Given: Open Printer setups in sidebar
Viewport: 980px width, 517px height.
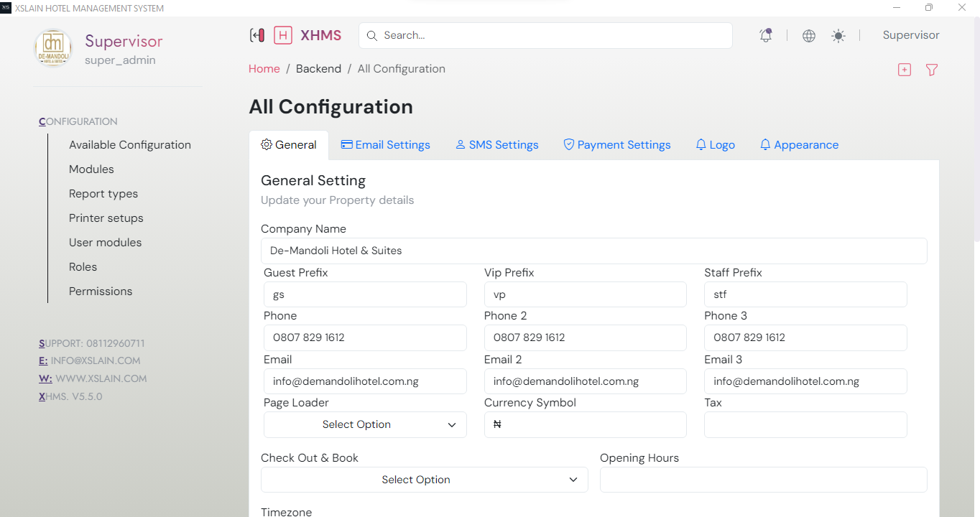Looking at the screenshot, I should click(106, 218).
